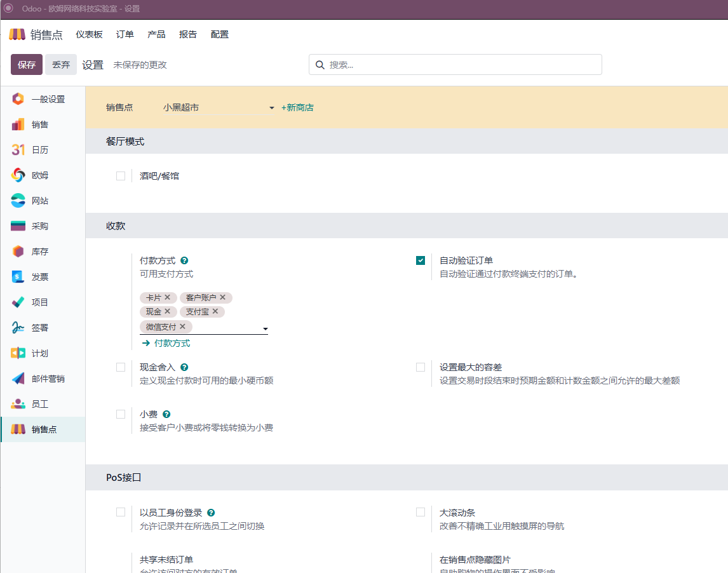Remove the 现金 payment method tag
728x573 pixels.
pos(168,311)
